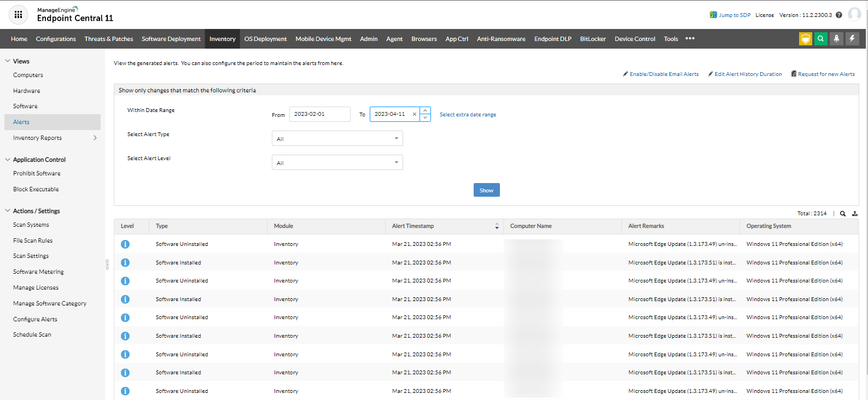This screenshot has height=400, width=868.
Task: Click the info level icon in fourth alert row
Action: point(125,299)
